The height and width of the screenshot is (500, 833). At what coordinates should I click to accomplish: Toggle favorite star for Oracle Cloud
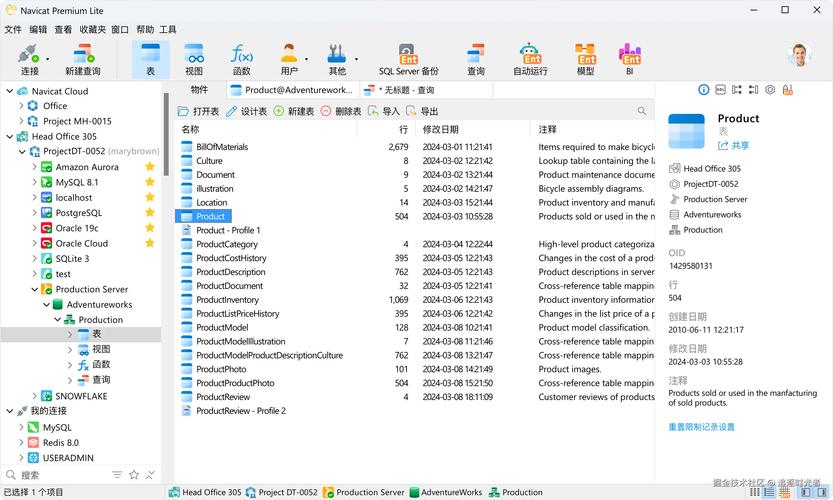pos(150,243)
